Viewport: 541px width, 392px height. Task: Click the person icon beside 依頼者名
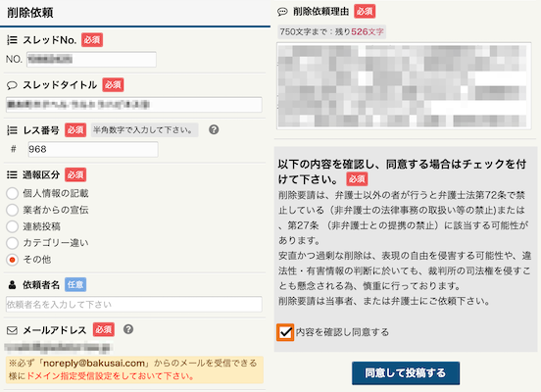click(x=12, y=285)
